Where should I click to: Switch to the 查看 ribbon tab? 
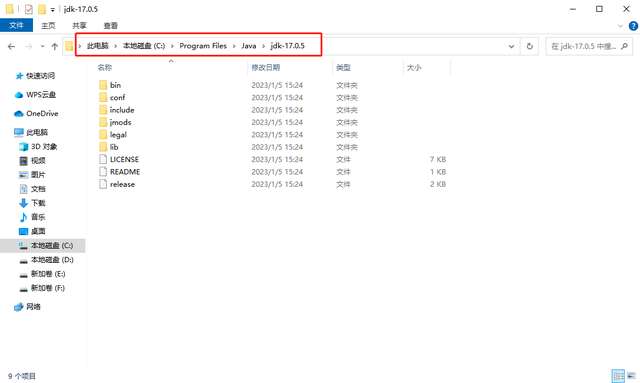pos(111,26)
